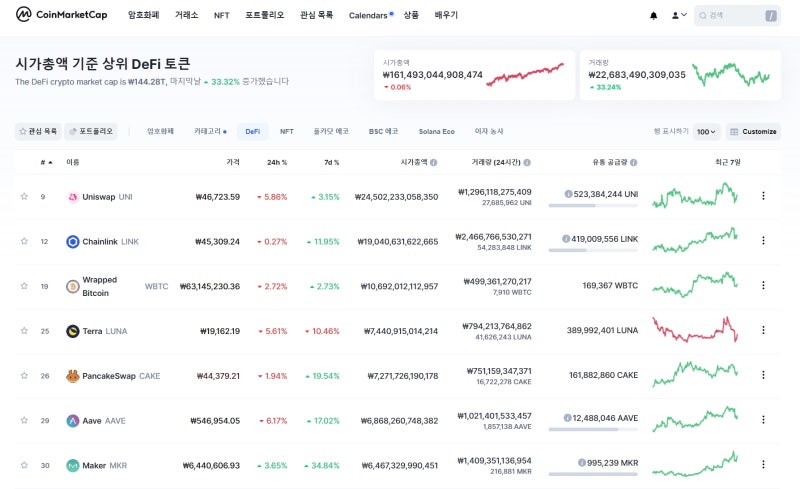800x489 pixels.
Task: Open the Calendars navigation menu
Action: pyautogui.click(x=370, y=15)
